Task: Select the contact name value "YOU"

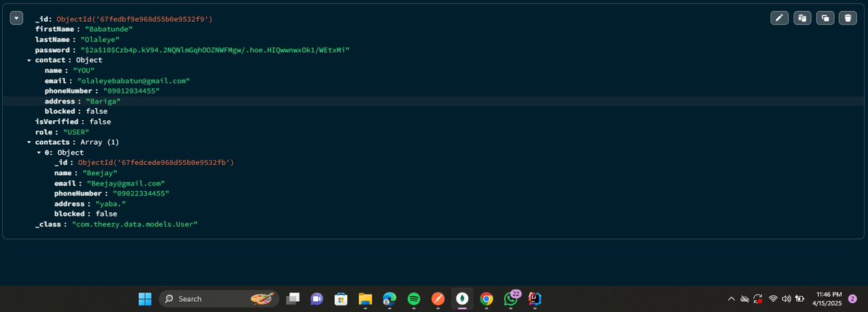Action: point(85,70)
